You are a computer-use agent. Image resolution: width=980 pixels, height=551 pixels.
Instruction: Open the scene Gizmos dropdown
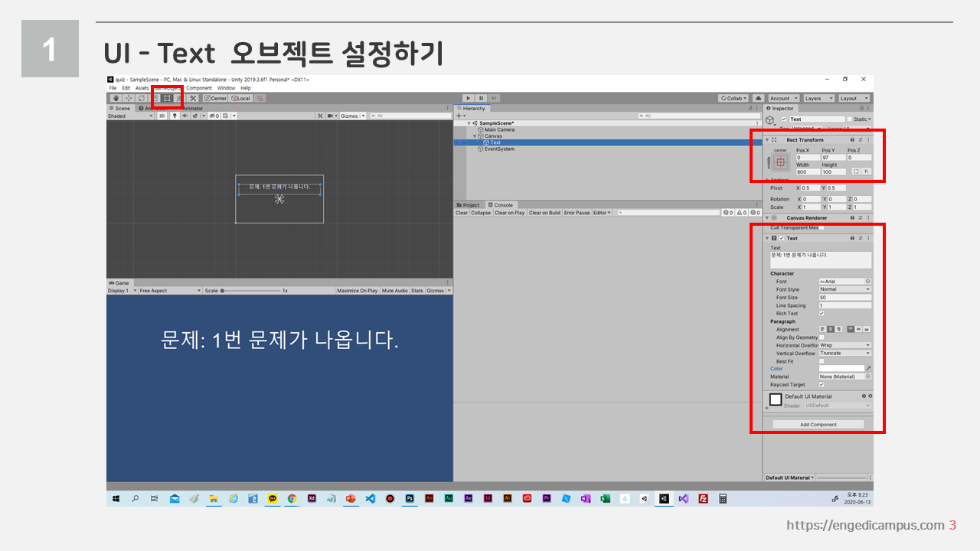(x=351, y=116)
